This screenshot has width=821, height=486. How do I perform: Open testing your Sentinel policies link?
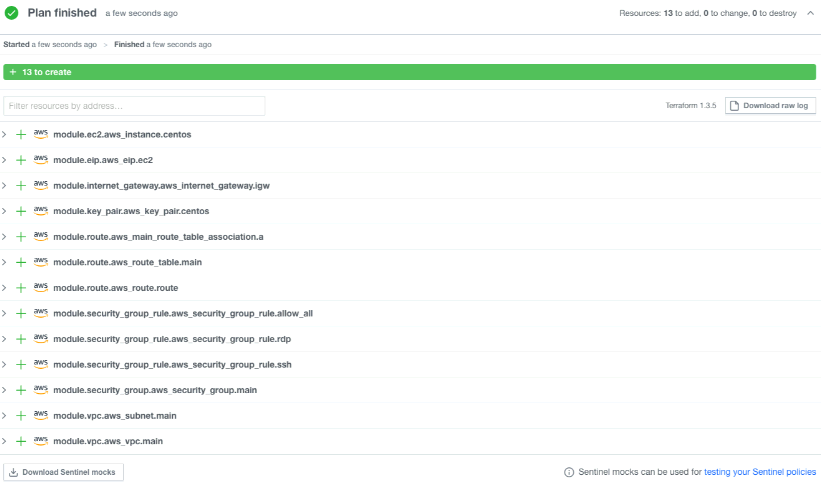[x=760, y=472]
